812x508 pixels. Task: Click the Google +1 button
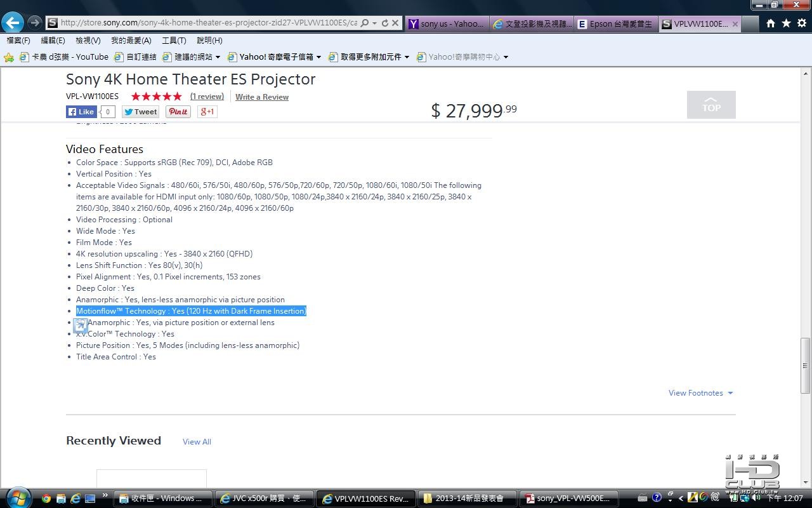click(x=207, y=112)
